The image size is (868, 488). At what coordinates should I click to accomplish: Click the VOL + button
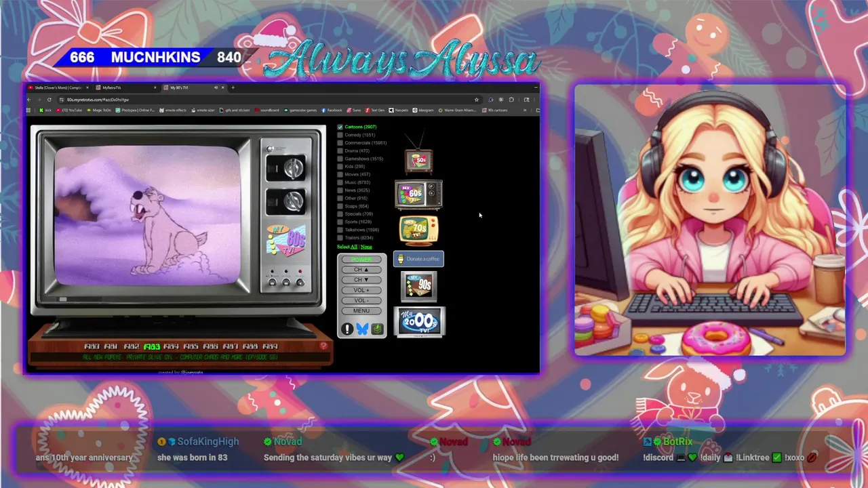coord(361,290)
